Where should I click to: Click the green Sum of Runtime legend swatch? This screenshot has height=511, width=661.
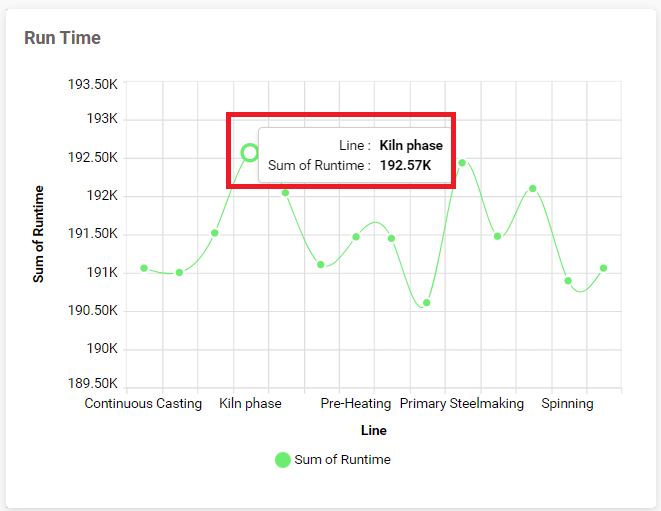[282, 460]
